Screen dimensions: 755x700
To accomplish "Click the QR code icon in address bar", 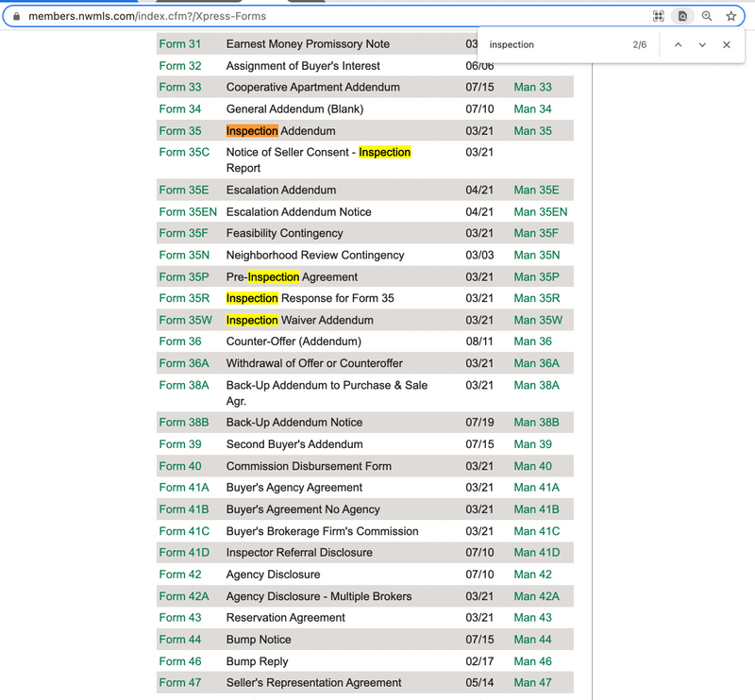I will pyautogui.click(x=659, y=16).
